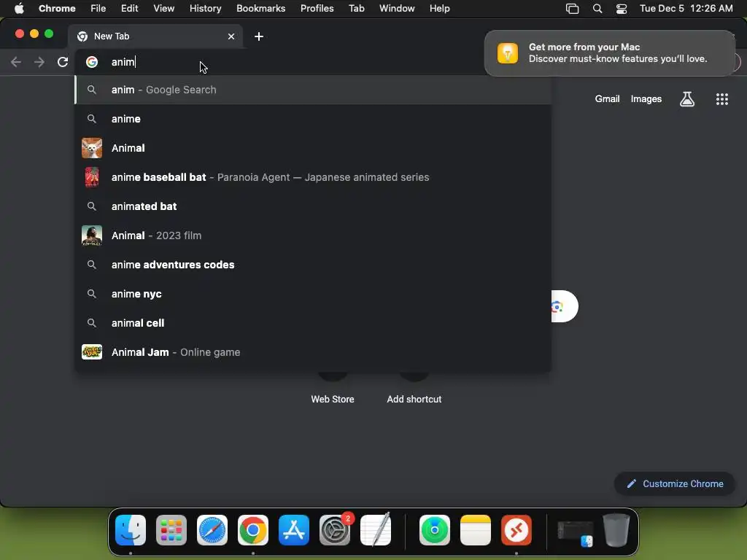Open the View menu
747x560 pixels.
[x=163, y=9]
